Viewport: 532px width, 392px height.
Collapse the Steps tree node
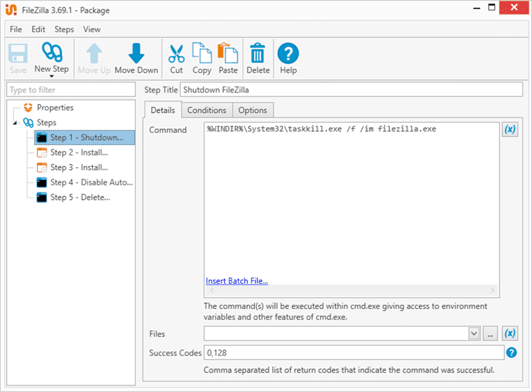15,123
